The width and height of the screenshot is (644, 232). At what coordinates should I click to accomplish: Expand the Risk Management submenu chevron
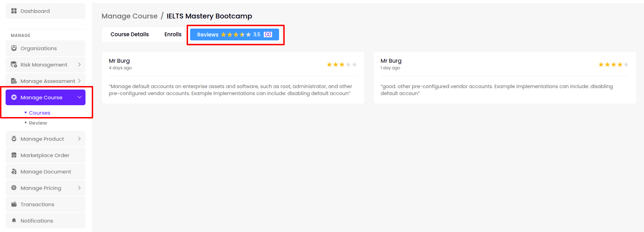tap(79, 65)
